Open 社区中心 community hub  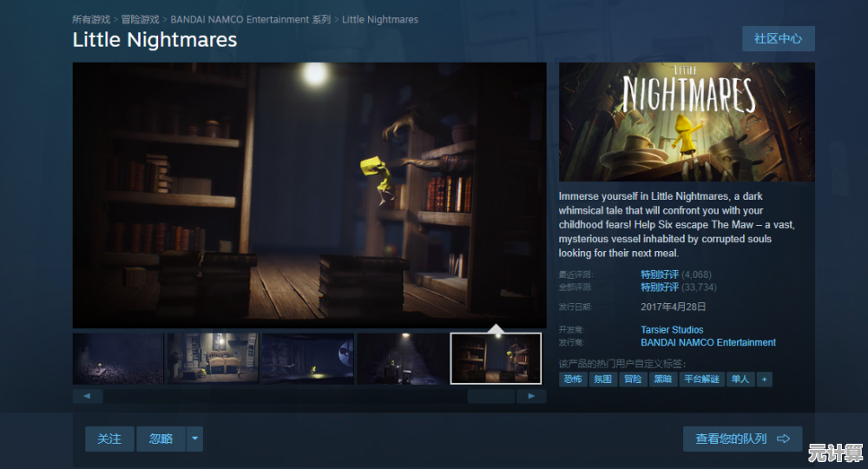(x=778, y=39)
